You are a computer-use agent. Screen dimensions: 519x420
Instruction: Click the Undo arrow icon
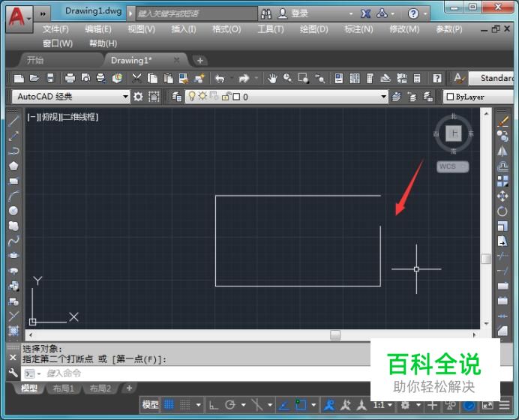220,79
